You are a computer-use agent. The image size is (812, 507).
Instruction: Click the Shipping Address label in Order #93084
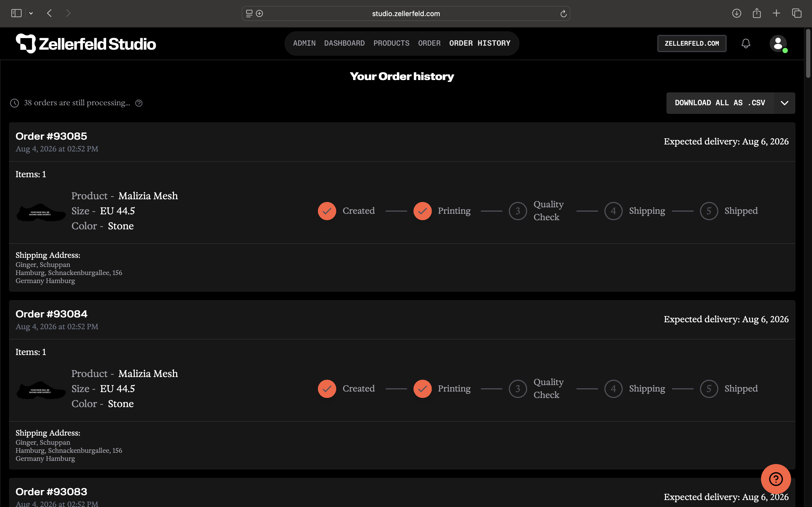click(48, 433)
